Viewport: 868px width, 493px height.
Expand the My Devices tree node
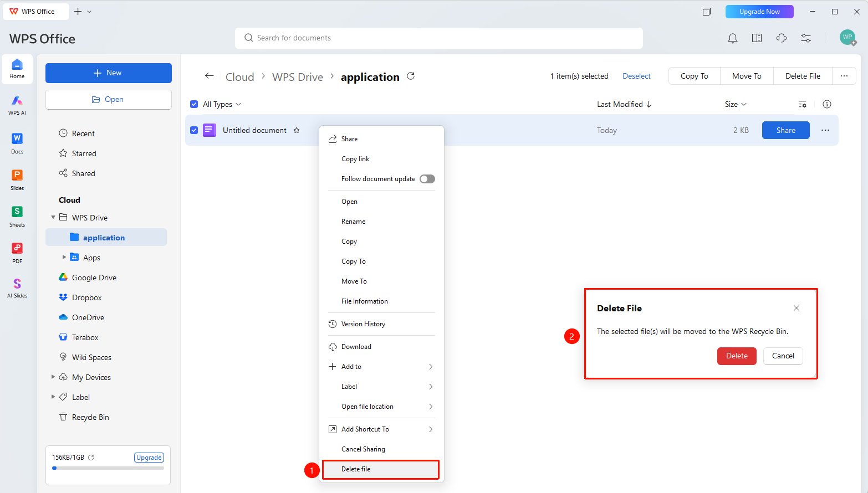53,377
